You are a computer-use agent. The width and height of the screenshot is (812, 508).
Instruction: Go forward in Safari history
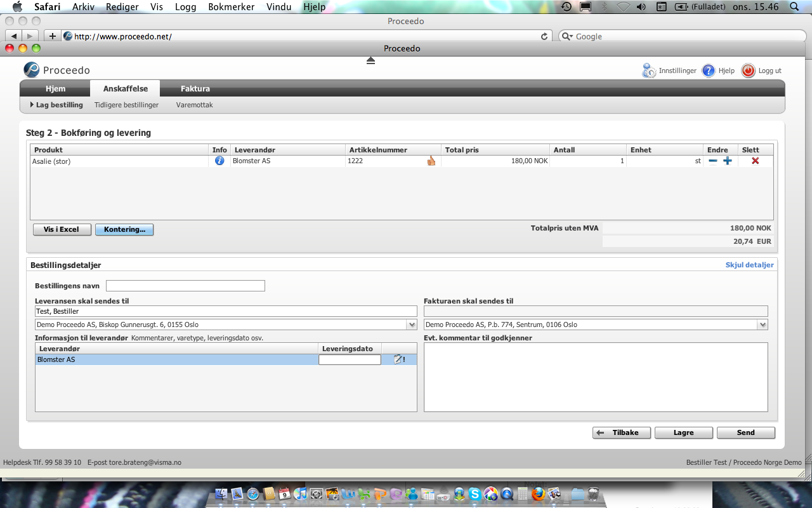pyautogui.click(x=30, y=36)
